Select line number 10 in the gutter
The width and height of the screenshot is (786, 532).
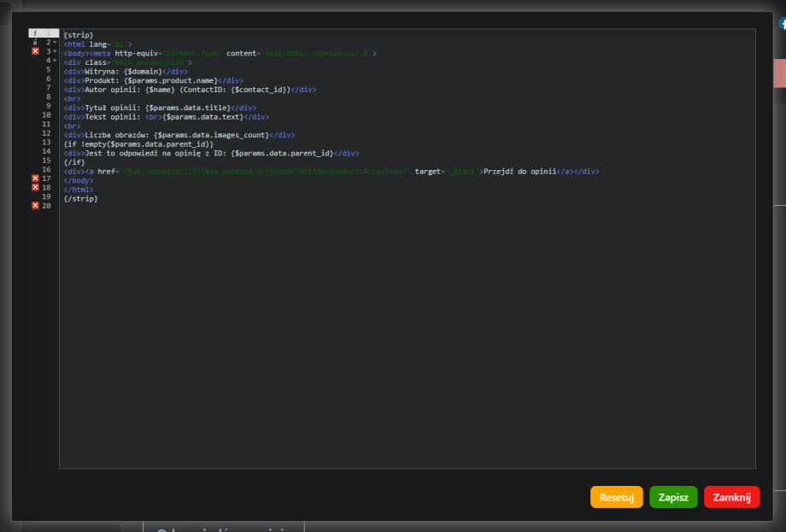[x=46, y=115]
